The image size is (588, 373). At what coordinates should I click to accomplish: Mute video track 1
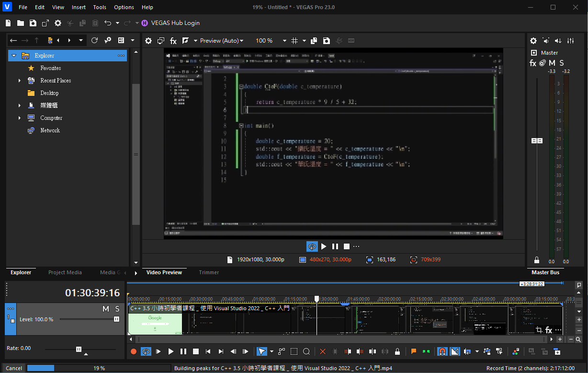tap(106, 309)
